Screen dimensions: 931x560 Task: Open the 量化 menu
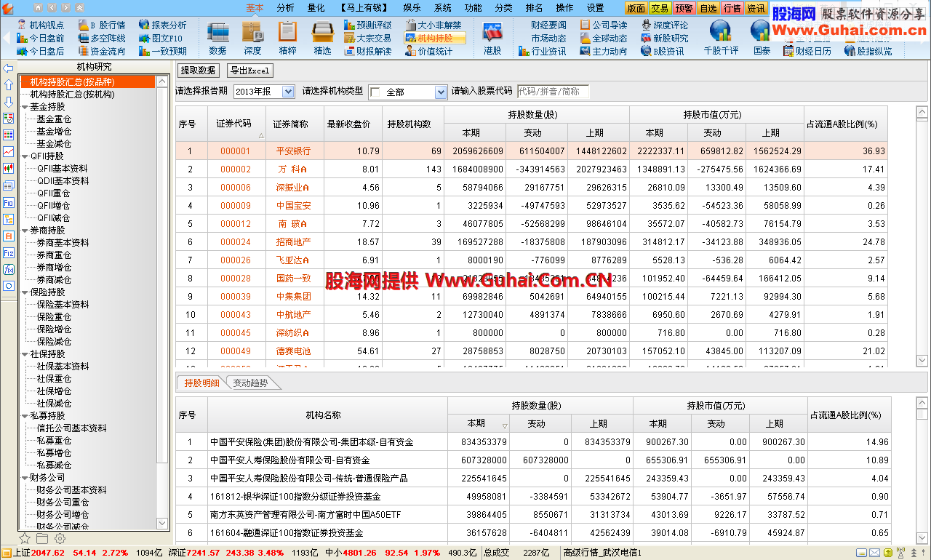click(x=316, y=7)
